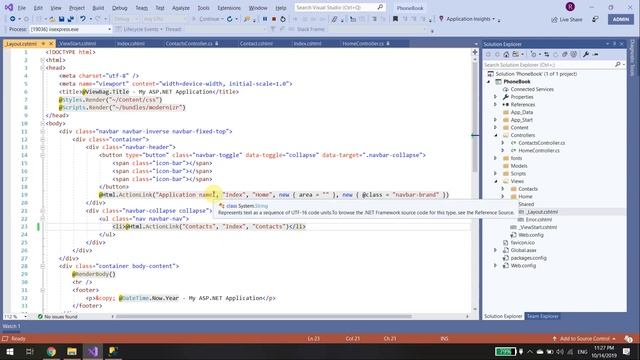Click Solution Explorer Properties wrench icon

coord(586,54)
